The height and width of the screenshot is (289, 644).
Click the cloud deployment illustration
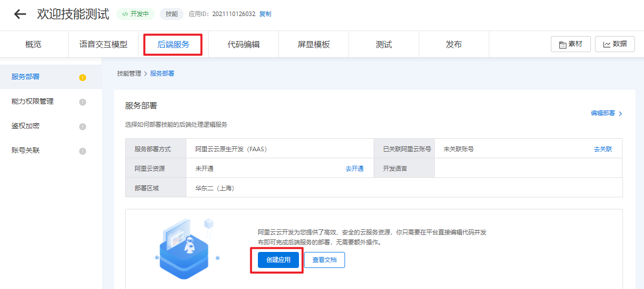[x=187, y=249]
